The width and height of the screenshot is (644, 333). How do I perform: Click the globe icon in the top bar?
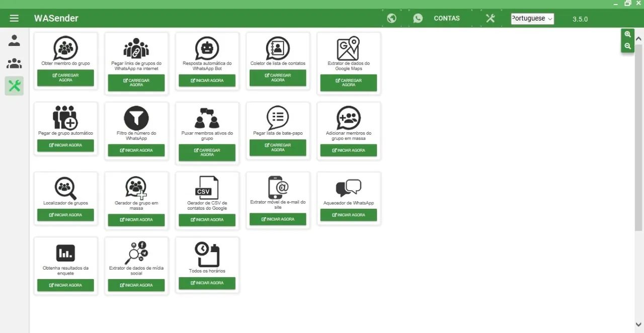pyautogui.click(x=391, y=18)
